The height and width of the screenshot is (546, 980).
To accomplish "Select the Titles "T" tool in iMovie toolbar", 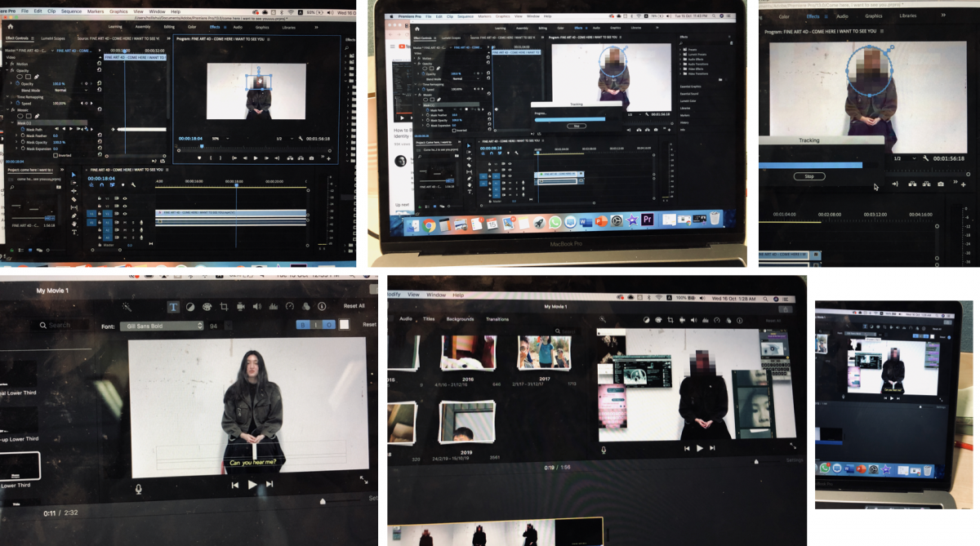I will click(x=173, y=307).
